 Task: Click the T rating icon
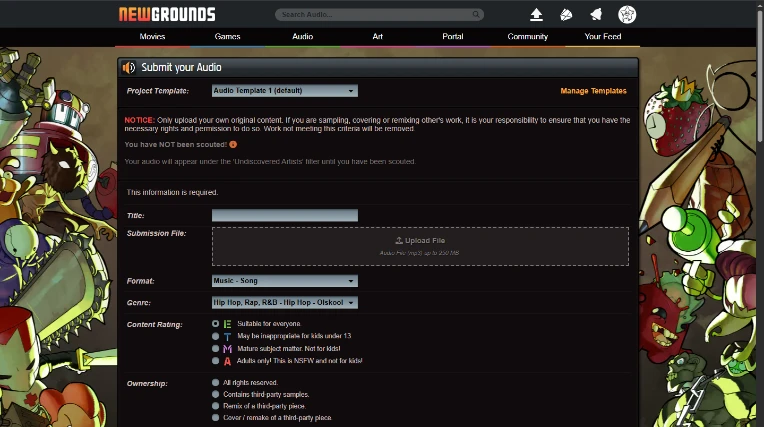point(227,336)
